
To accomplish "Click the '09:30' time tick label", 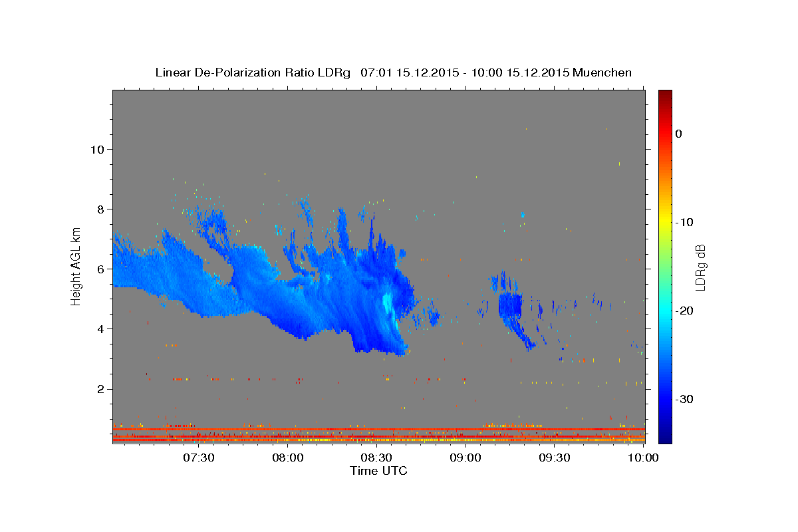I will coord(554,458).
